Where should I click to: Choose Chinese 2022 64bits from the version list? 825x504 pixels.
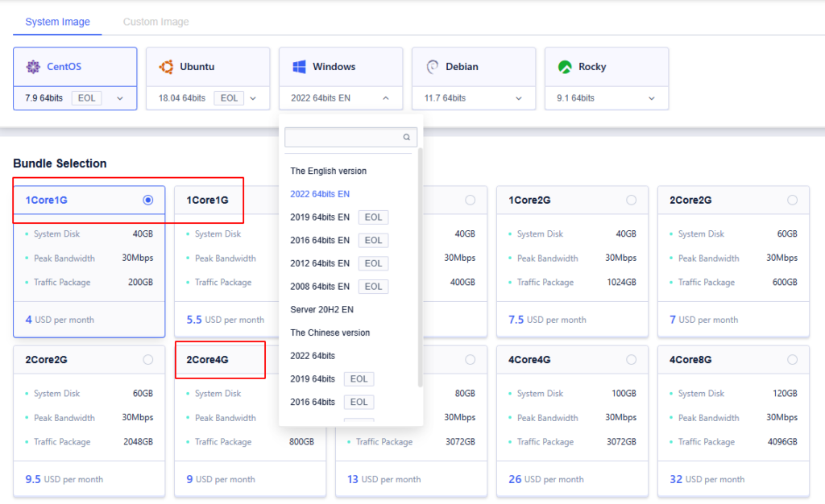(x=313, y=356)
